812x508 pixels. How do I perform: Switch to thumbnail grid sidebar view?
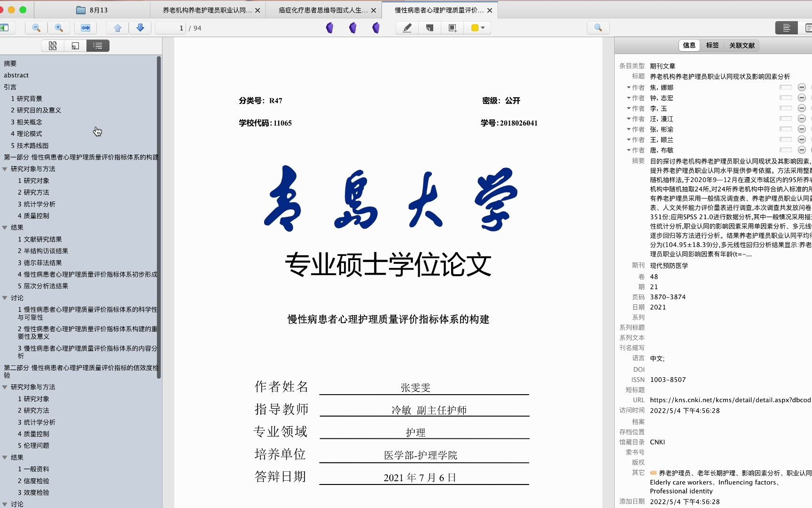click(53, 45)
